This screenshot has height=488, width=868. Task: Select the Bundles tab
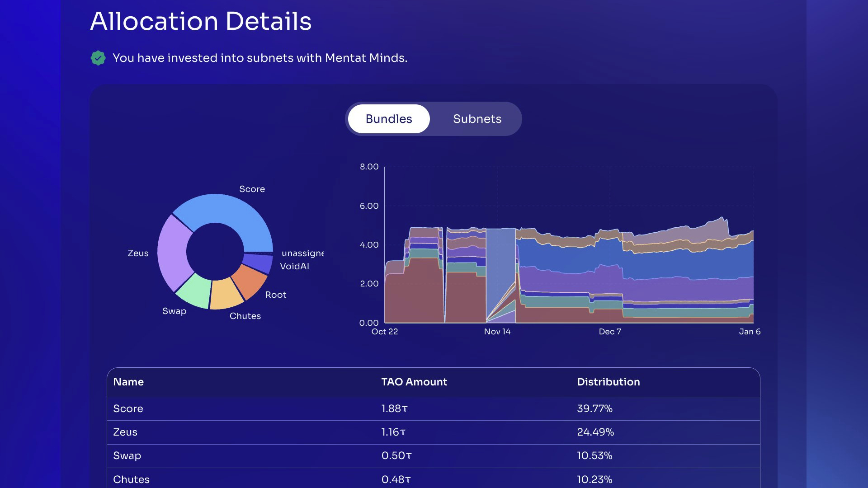coord(388,119)
